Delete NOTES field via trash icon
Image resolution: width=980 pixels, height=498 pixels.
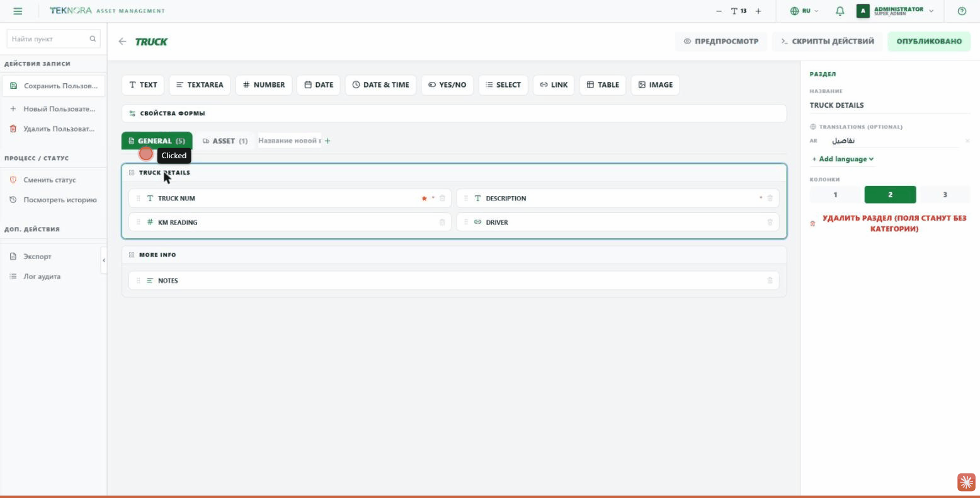[770, 281]
